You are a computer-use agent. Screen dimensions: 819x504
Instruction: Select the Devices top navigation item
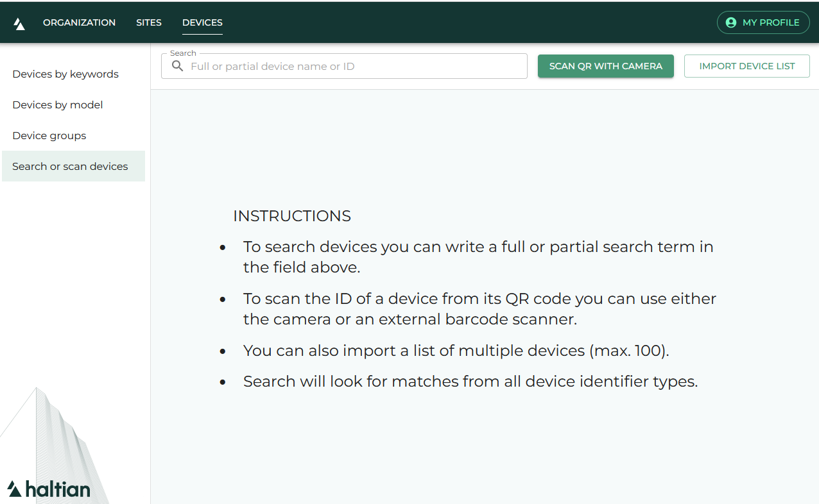(x=202, y=22)
